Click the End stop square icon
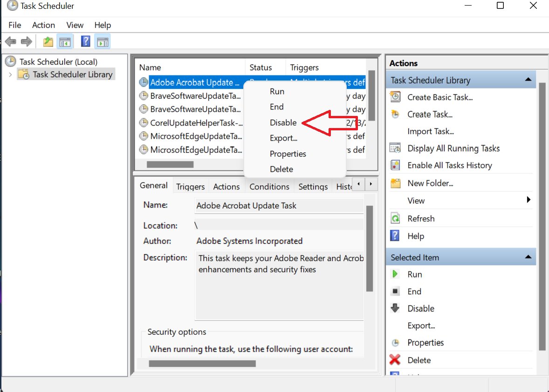 pyautogui.click(x=395, y=291)
